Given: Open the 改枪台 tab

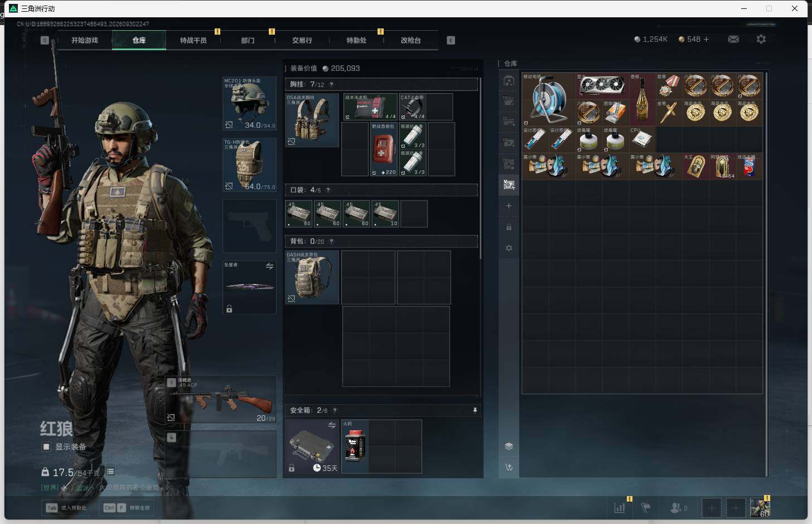Looking at the screenshot, I should [x=410, y=40].
